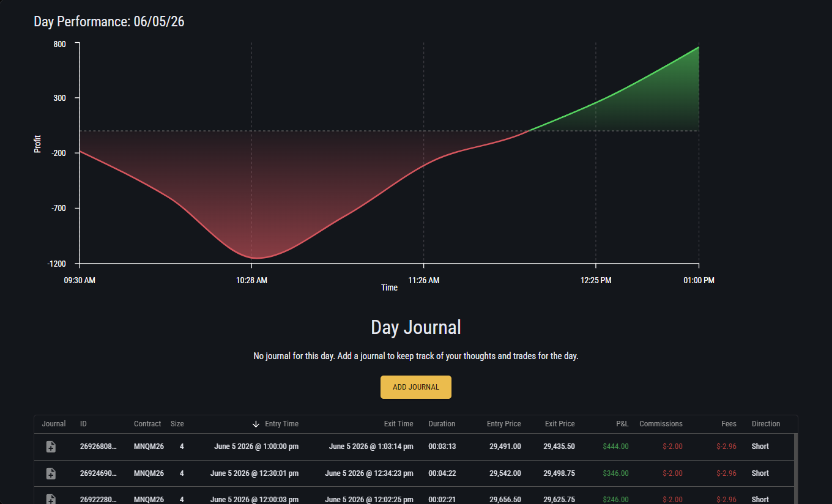
Task: Click duration 00:02:21
Action: 442,500
